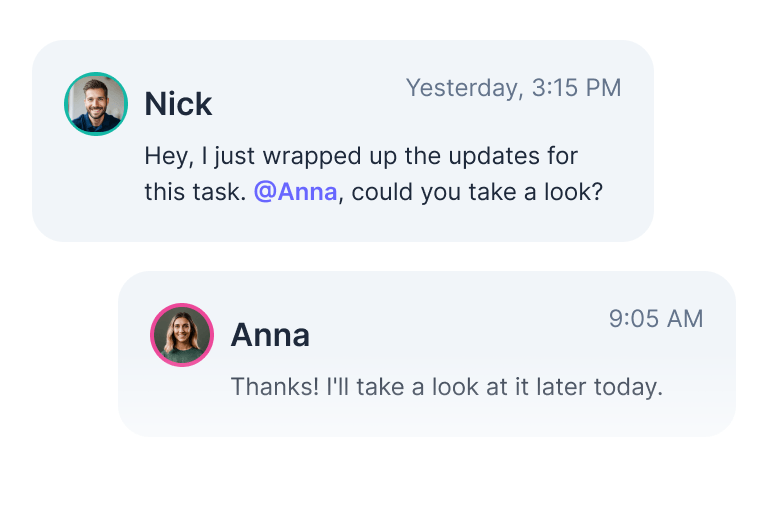Click the word "Yesterday" in the timestamp

pyautogui.click(x=461, y=88)
